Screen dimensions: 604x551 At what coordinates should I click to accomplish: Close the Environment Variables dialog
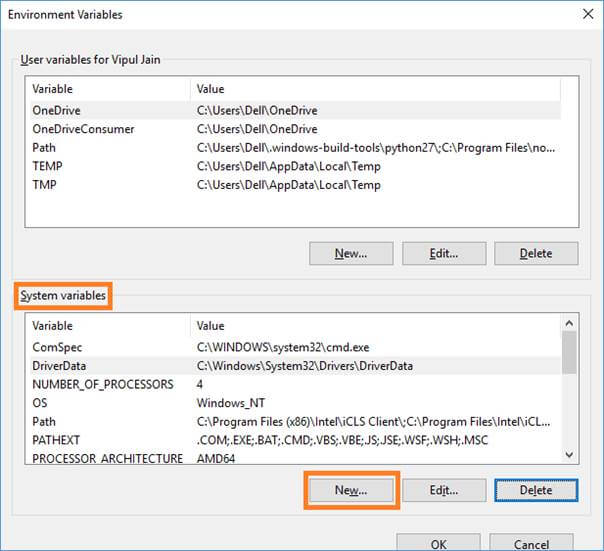pos(588,14)
